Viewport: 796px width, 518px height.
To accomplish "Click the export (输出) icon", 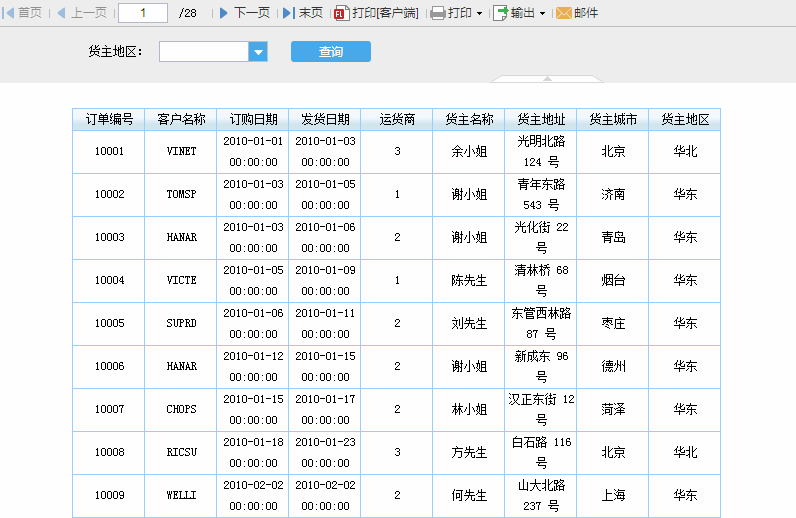I will click(501, 13).
